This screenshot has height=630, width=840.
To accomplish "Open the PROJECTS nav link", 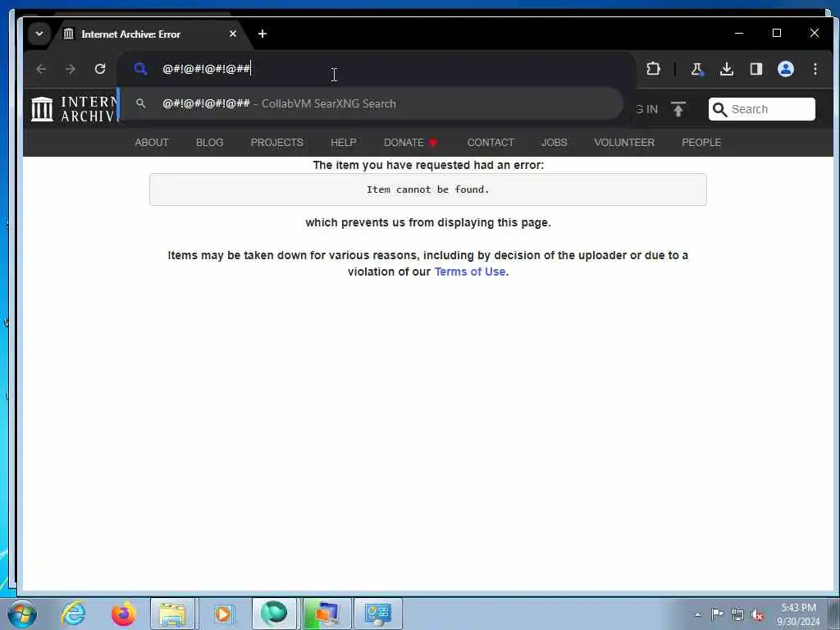I will [x=277, y=143].
